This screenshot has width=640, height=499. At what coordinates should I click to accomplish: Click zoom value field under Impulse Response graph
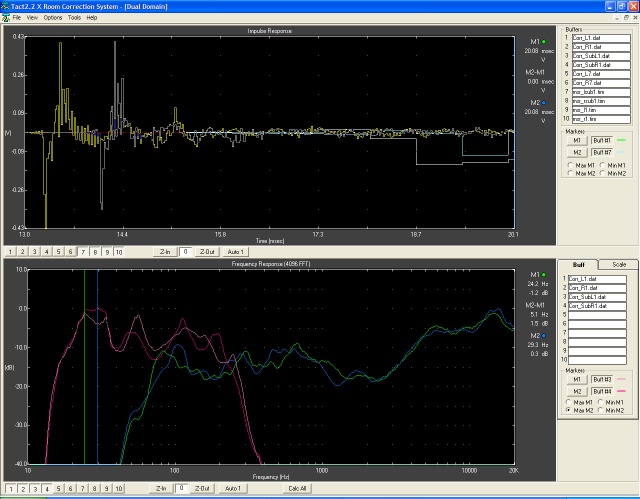click(x=185, y=252)
